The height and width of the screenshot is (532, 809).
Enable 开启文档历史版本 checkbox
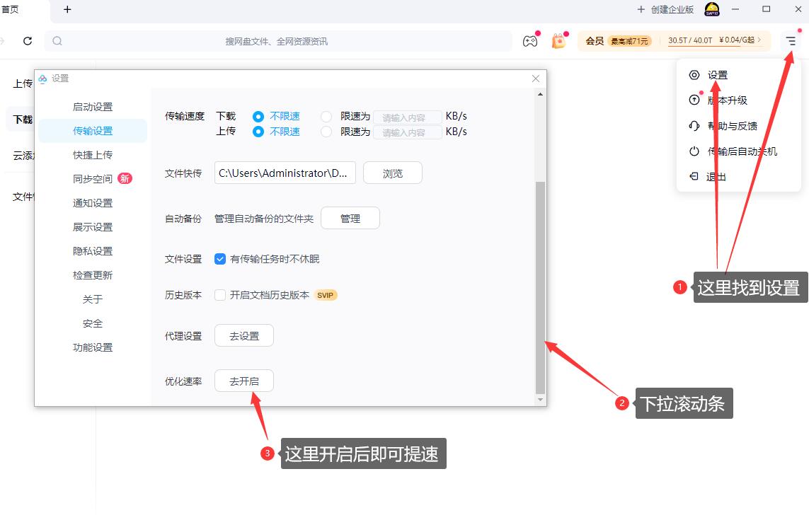coord(220,295)
